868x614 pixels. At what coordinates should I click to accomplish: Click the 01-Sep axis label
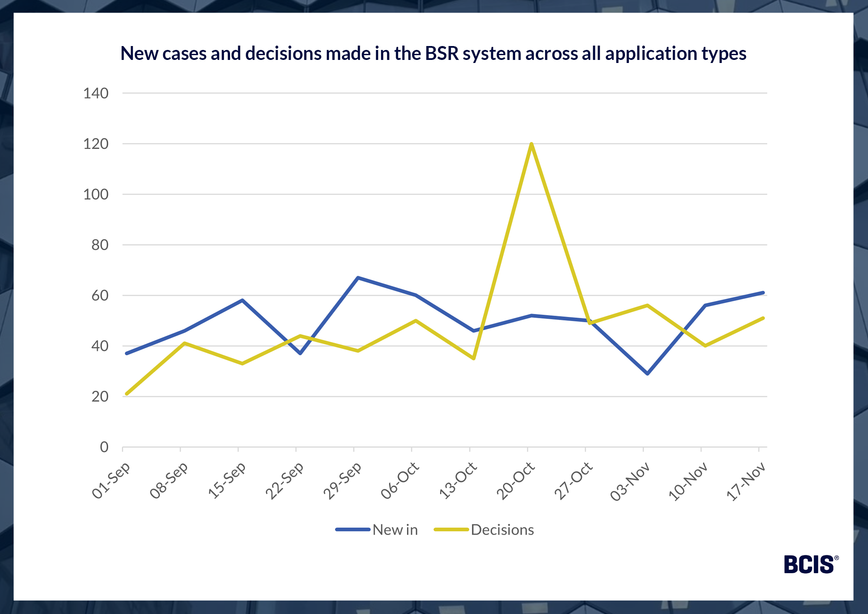click(x=111, y=481)
